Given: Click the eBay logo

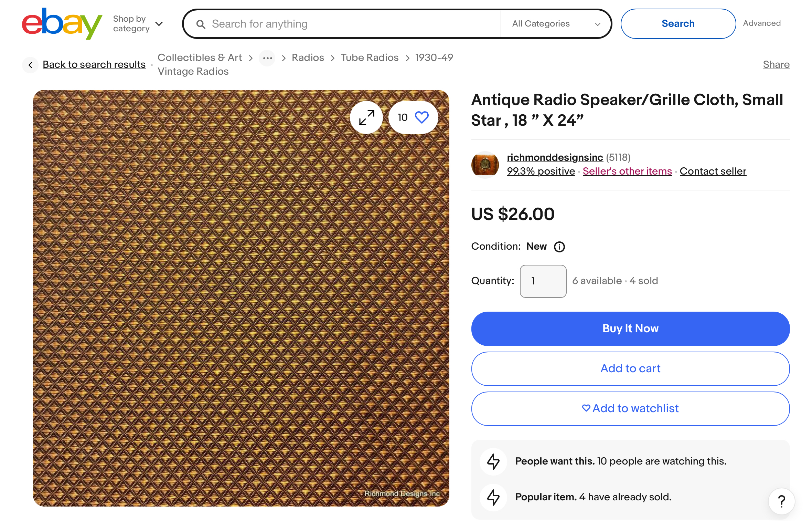Looking at the screenshot, I should point(62,23).
